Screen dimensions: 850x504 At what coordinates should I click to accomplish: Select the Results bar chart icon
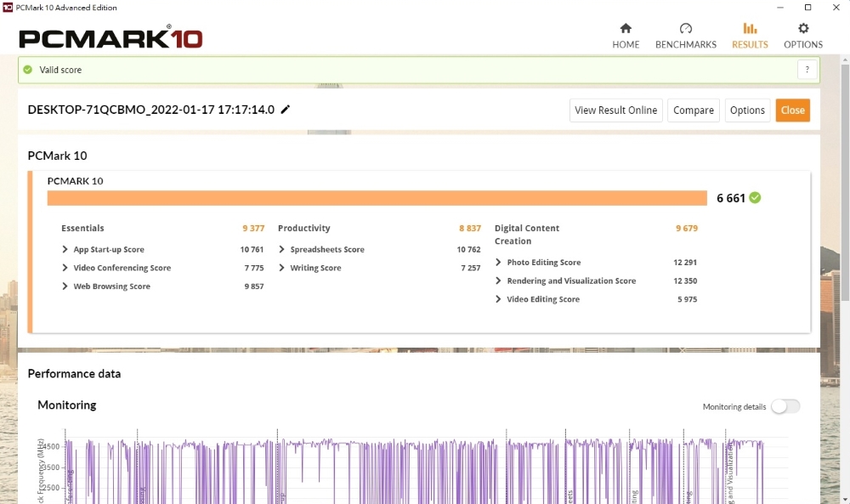click(x=750, y=29)
